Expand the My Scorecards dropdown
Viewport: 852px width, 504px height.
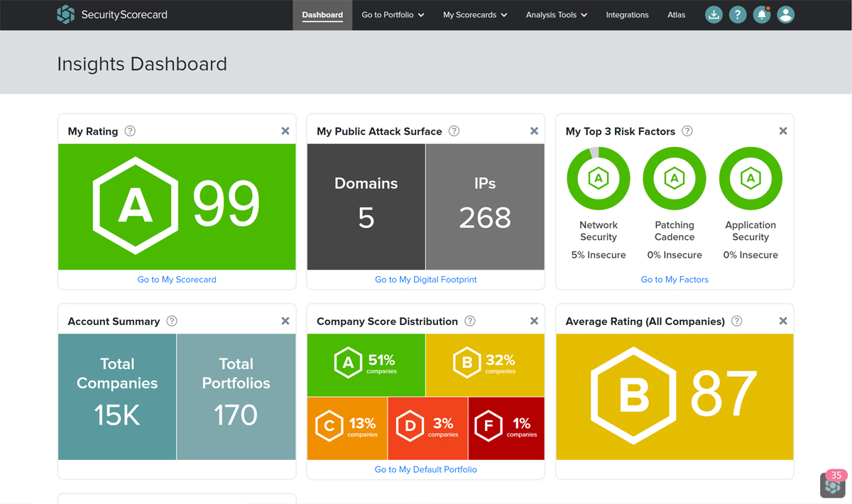(474, 14)
